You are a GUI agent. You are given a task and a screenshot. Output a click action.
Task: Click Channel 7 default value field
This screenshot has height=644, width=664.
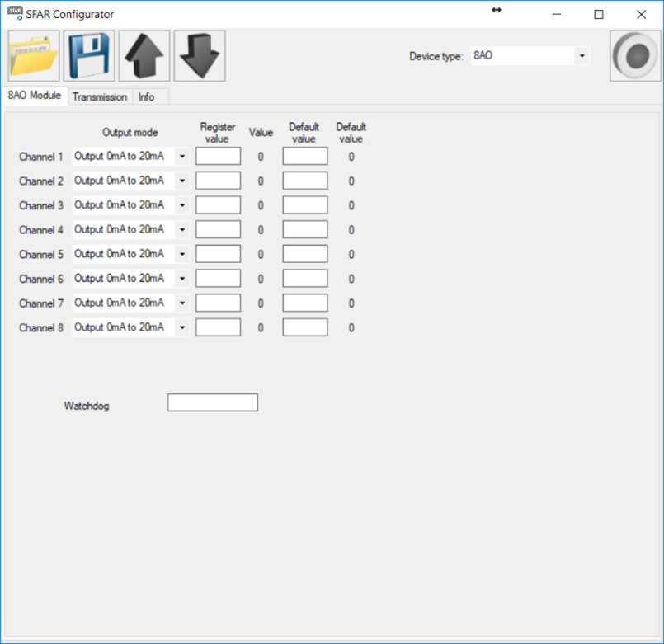pyautogui.click(x=305, y=303)
